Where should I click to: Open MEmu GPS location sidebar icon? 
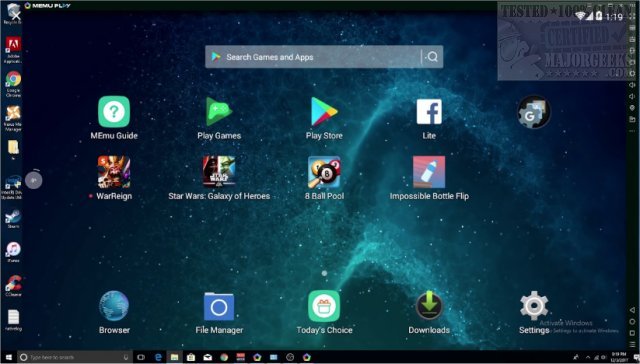(632, 108)
